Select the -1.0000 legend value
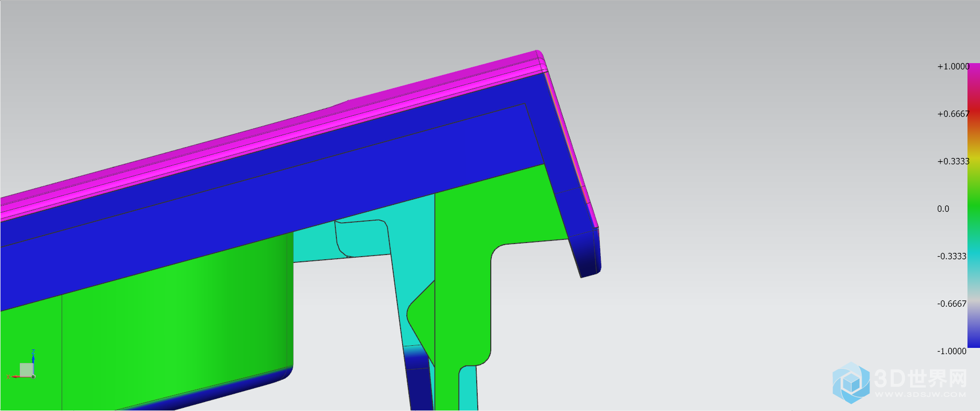This screenshot has width=980, height=411. (951, 351)
